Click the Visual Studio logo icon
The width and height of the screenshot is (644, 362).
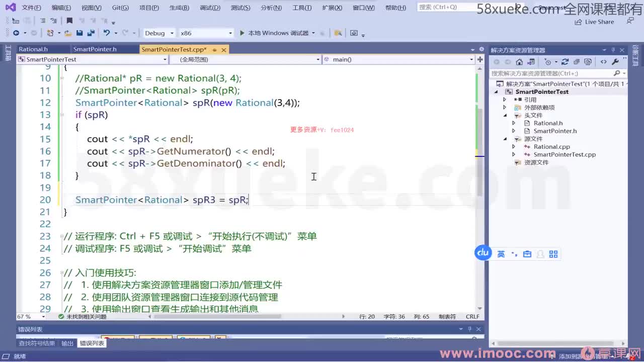point(10,7)
